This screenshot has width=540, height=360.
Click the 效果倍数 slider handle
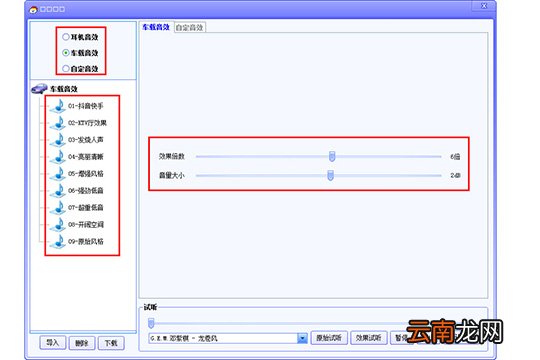pos(332,156)
